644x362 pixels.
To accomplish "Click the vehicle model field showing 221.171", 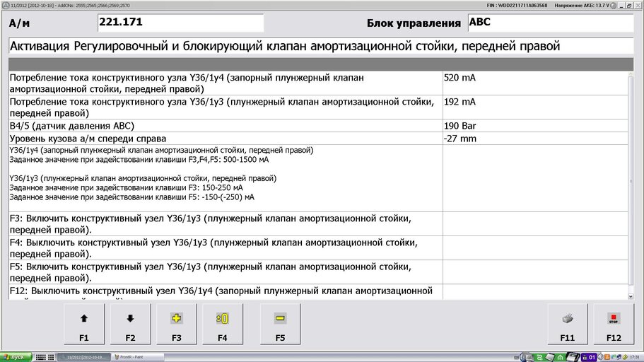I will pos(180,23).
